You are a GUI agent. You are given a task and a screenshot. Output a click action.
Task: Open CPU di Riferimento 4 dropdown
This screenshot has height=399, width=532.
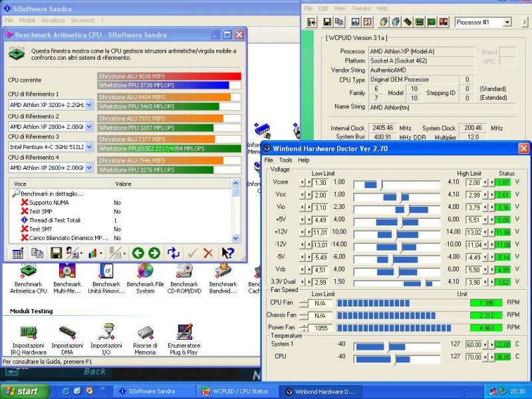(89, 168)
